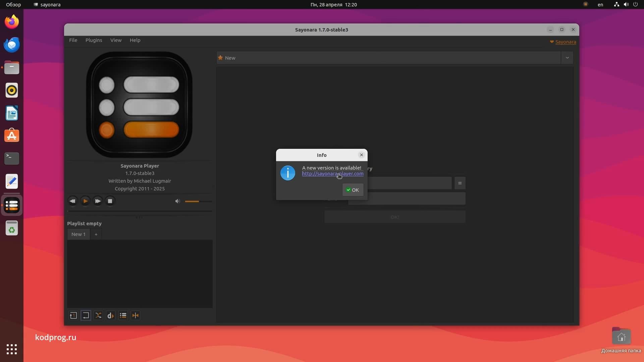This screenshot has width=644, height=362.
Task: Confirm the Info dialog with OK
Action: (x=353, y=190)
